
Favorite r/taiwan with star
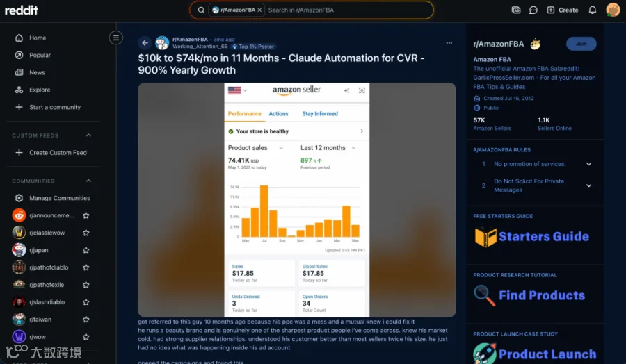(x=86, y=320)
